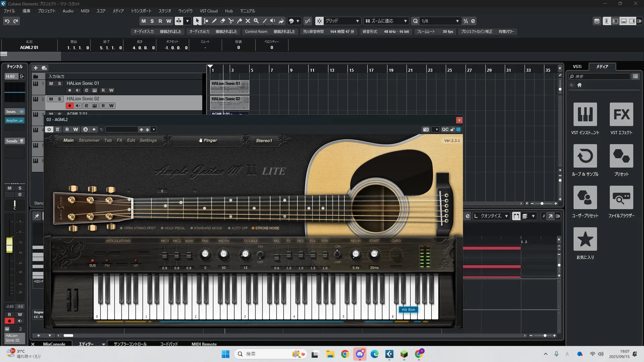Select the Erase tool
The width and height of the screenshot is (644, 362).
pyautogui.click(x=223, y=21)
